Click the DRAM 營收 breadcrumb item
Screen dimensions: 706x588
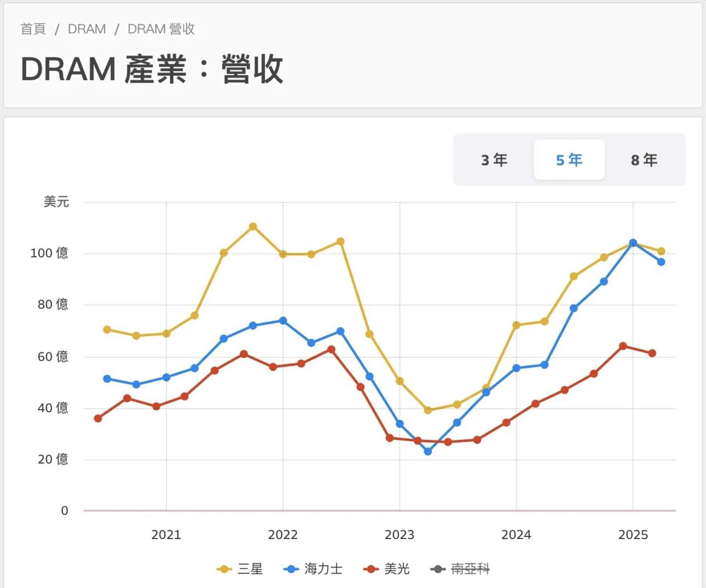click(x=161, y=29)
